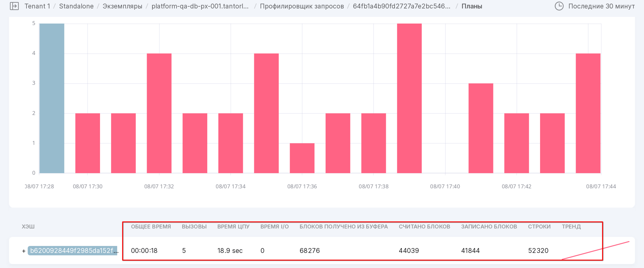Screen dimensions: 644x268
Task: Sort by the ОБЩЕЕ ВРЕМЯ column
Action: (x=151, y=226)
